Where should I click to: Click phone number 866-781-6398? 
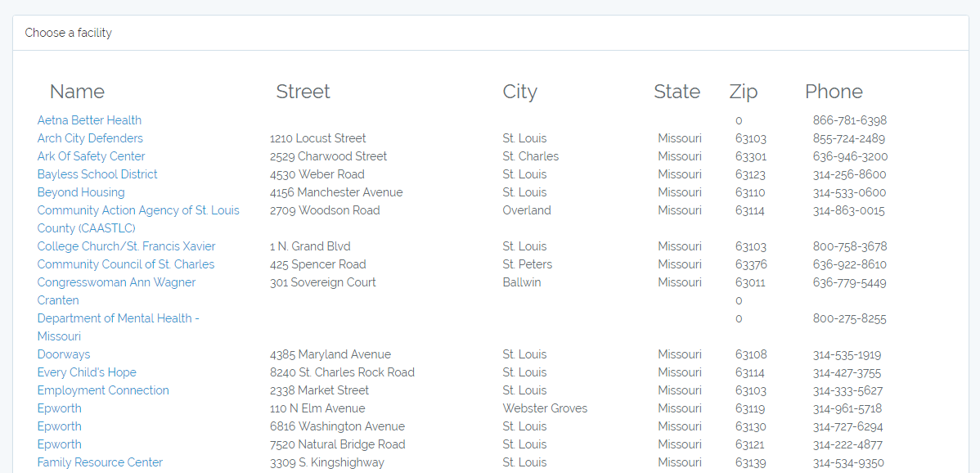click(x=850, y=120)
